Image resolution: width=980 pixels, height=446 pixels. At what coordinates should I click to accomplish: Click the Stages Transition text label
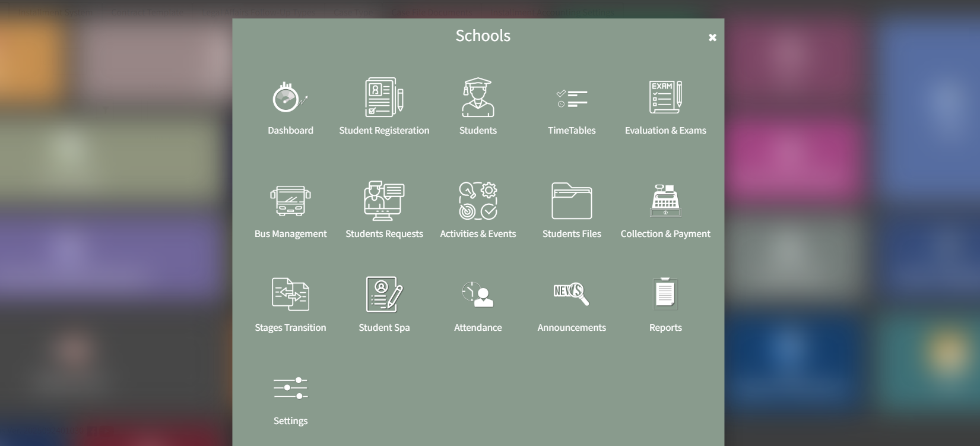(x=290, y=328)
